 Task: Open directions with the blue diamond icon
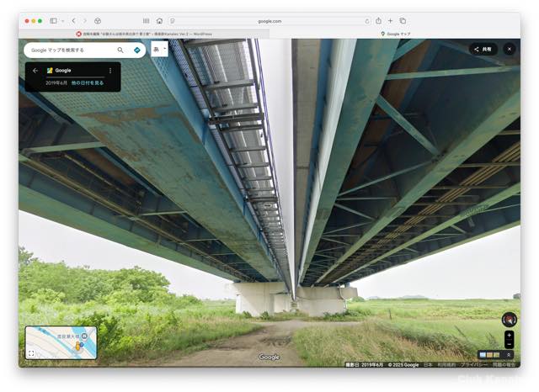[x=137, y=50]
